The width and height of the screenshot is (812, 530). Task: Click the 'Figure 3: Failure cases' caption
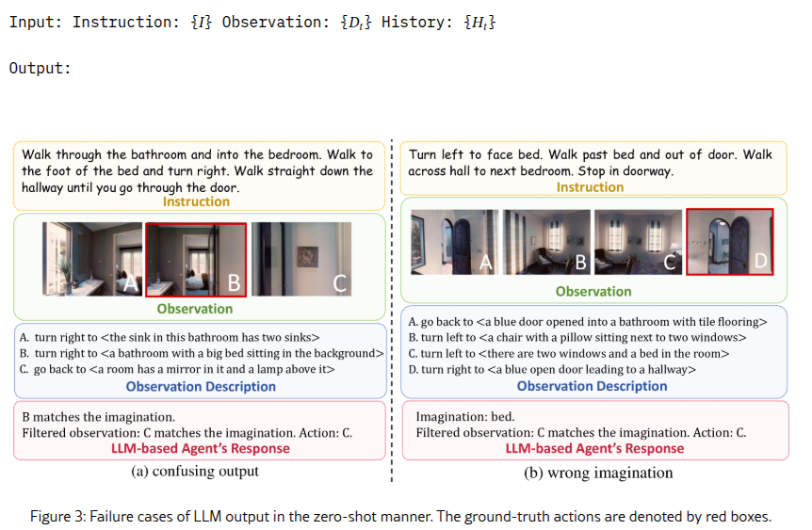coord(401,517)
